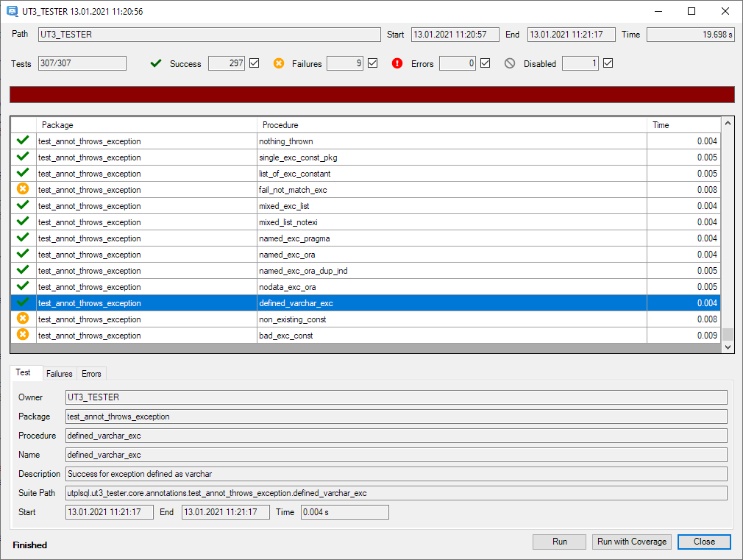
Task: Toggle the Success filter checkbox
Action: [x=254, y=63]
